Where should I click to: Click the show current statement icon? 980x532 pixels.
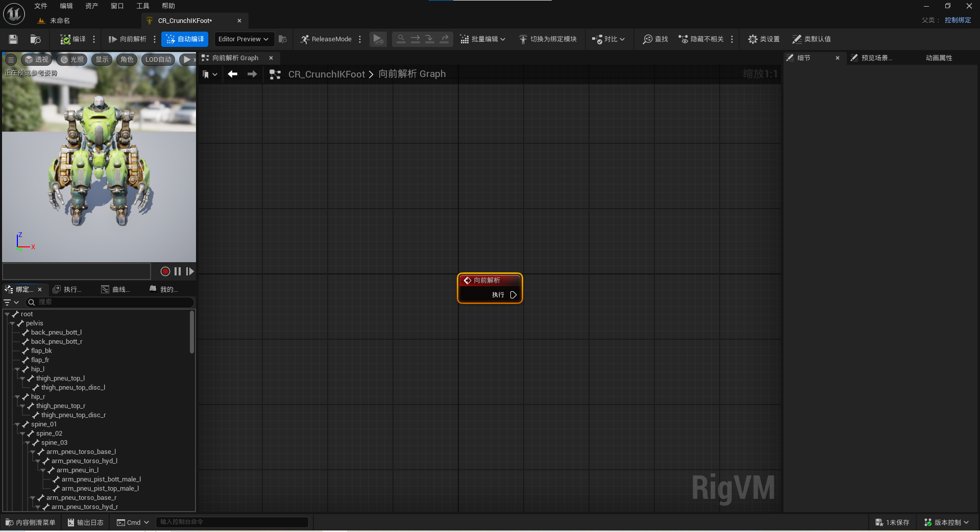(x=401, y=39)
